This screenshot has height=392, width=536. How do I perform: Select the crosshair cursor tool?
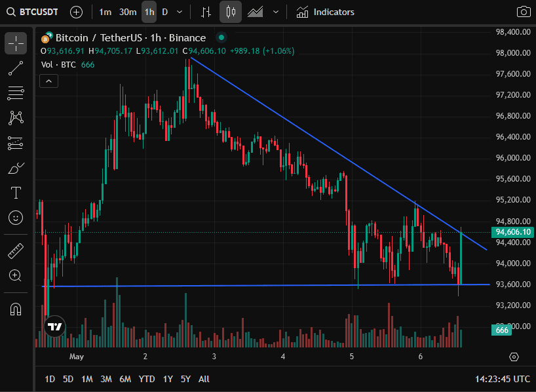16,43
